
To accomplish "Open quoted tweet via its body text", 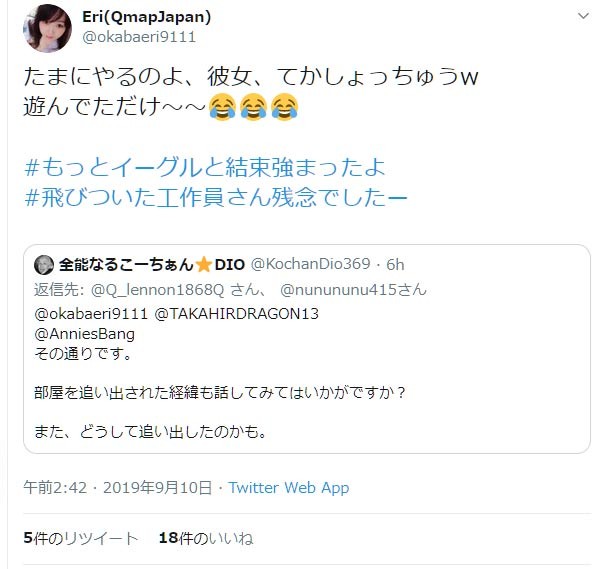I will (x=220, y=392).
